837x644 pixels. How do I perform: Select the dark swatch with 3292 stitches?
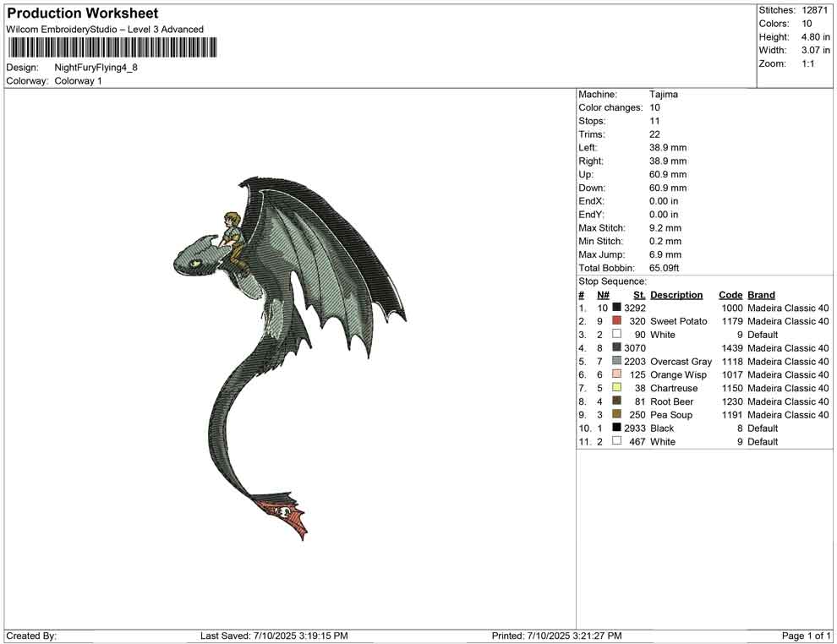(x=616, y=308)
